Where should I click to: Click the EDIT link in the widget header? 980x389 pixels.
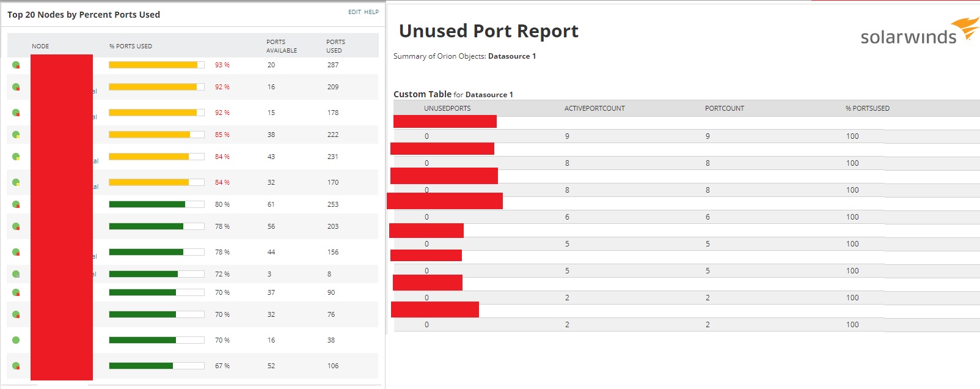(354, 12)
